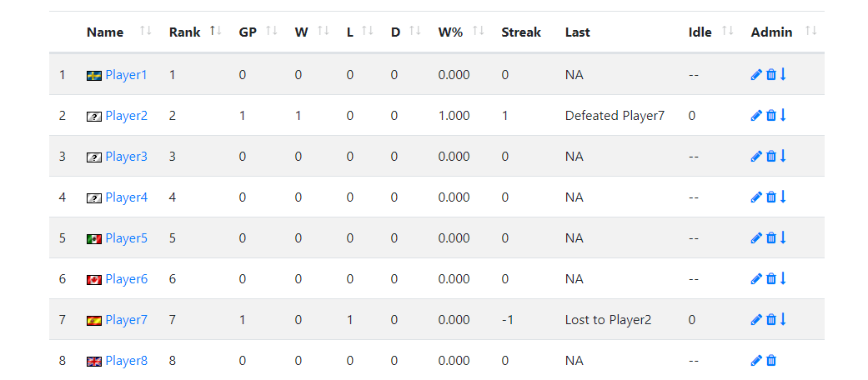Image resolution: width=868 pixels, height=380 pixels.
Task: Click Sweden flag icon beside Player1
Action: (x=94, y=75)
